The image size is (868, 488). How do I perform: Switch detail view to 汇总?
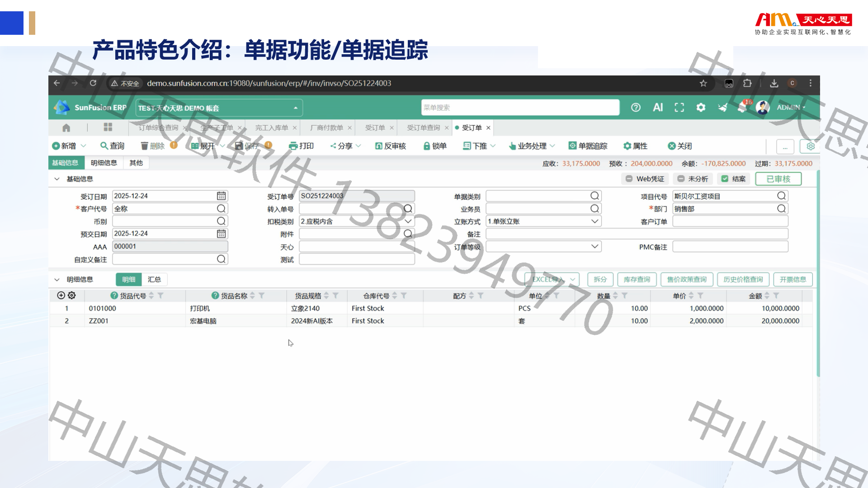coord(154,280)
